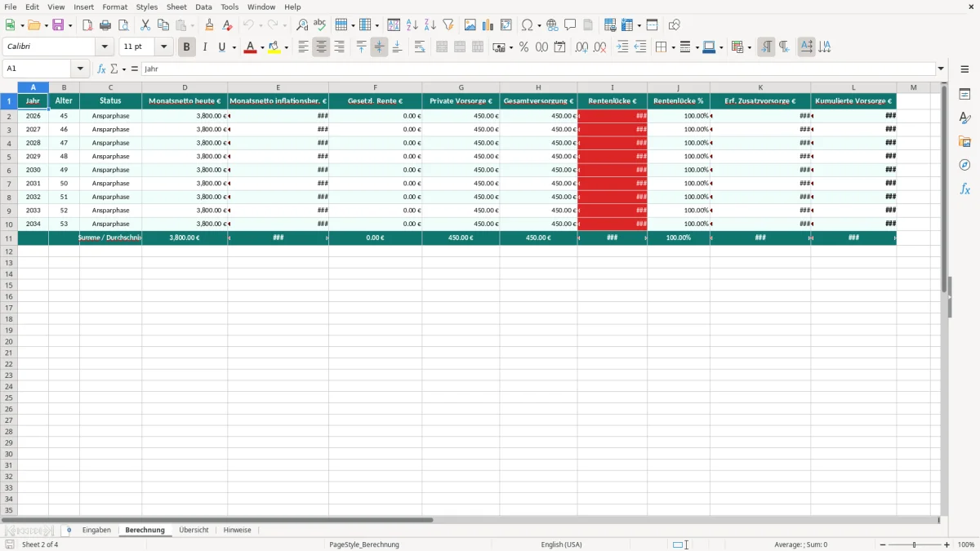Open Sidebar Properties panel
Viewport: 980px width, 551px height.
tap(964, 94)
